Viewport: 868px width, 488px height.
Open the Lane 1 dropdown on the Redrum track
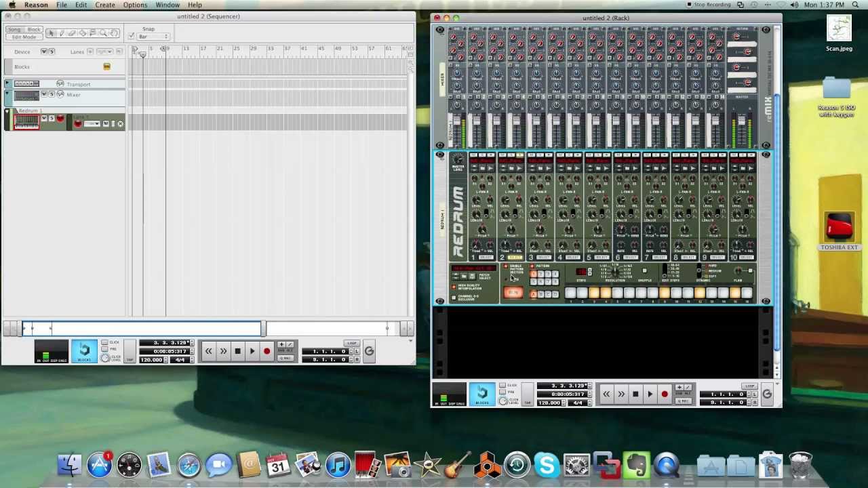[x=92, y=123]
